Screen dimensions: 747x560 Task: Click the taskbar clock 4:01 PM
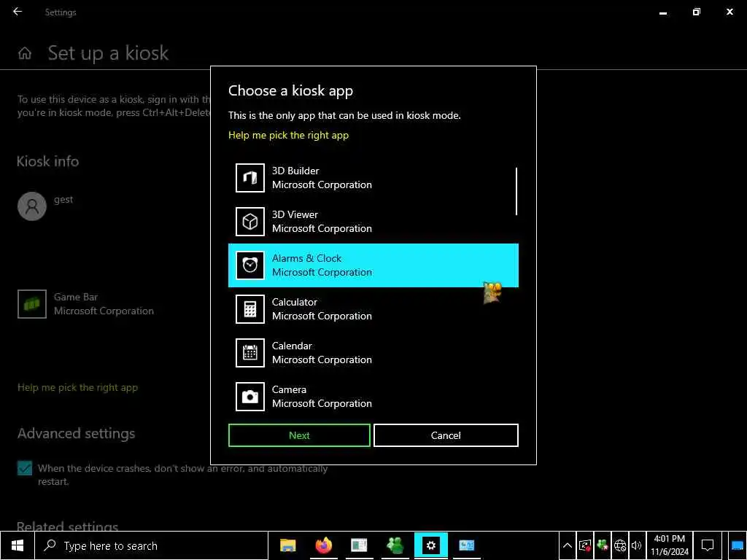(670, 539)
